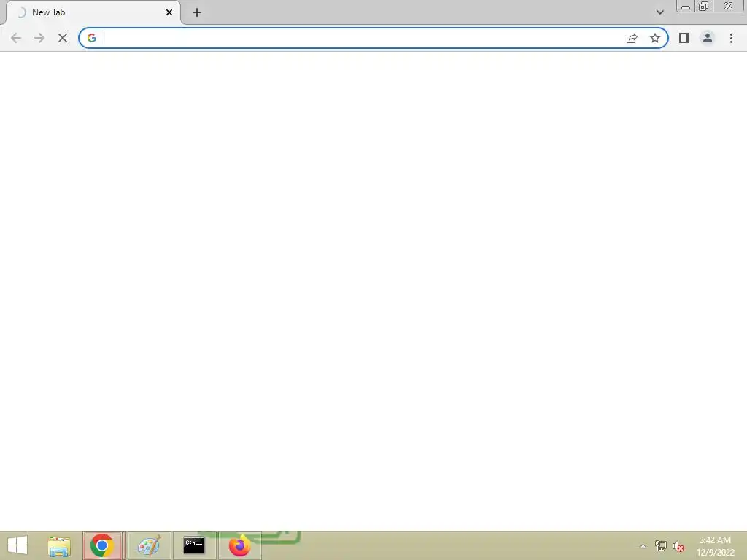
Task: Open a new tab with plus button
Action: point(197,12)
